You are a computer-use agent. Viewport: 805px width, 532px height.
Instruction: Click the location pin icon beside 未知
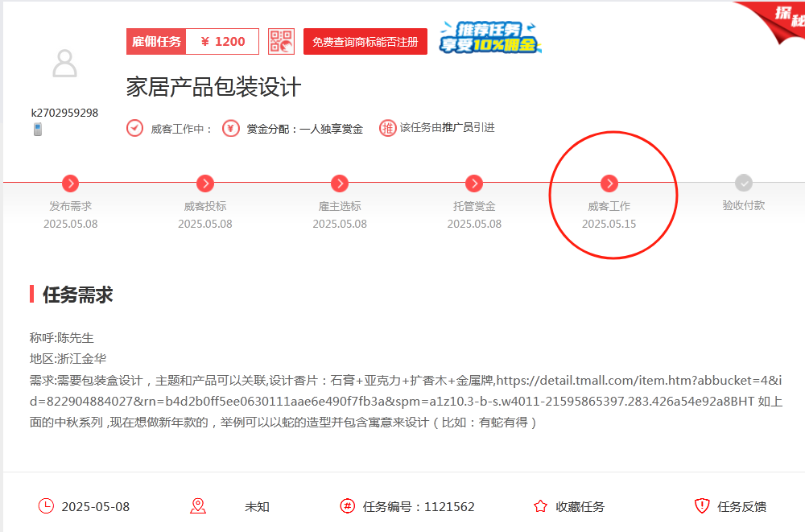coord(198,506)
